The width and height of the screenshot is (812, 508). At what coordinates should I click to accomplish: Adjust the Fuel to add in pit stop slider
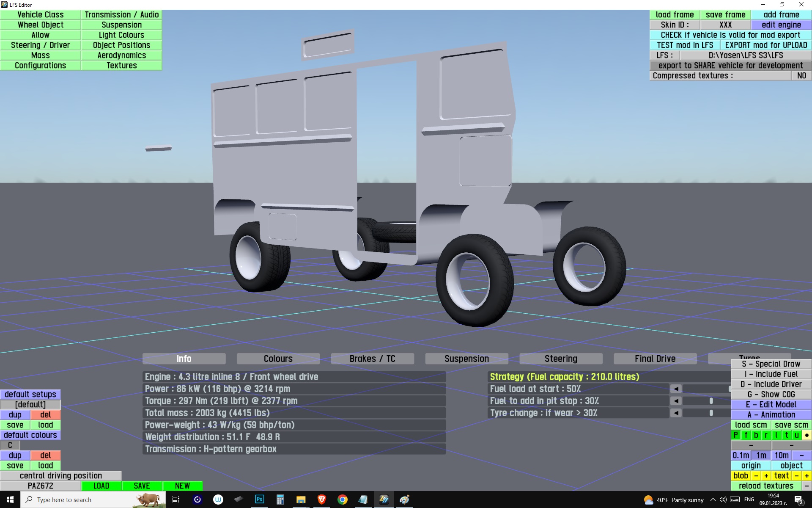(x=711, y=401)
